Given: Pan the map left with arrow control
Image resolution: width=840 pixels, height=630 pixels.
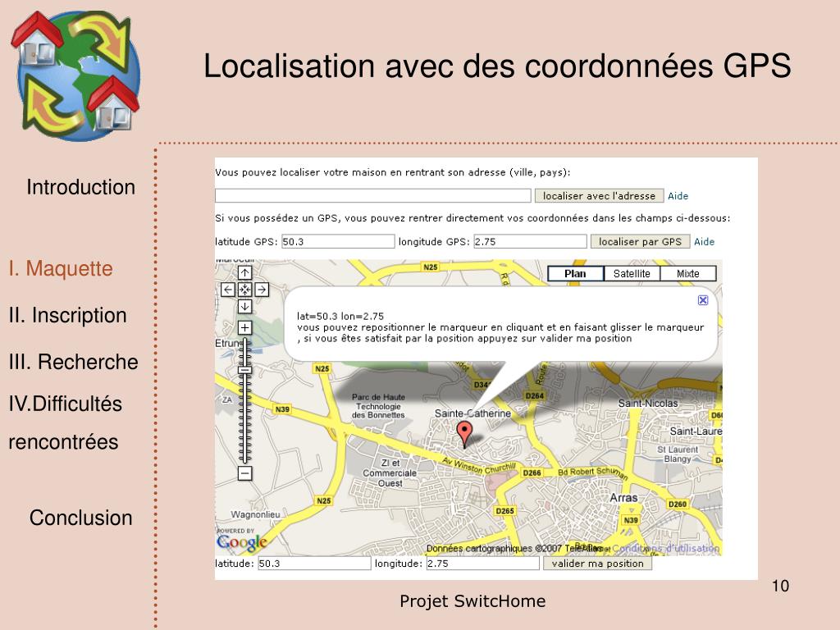Looking at the screenshot, I should tap(228, 290).
